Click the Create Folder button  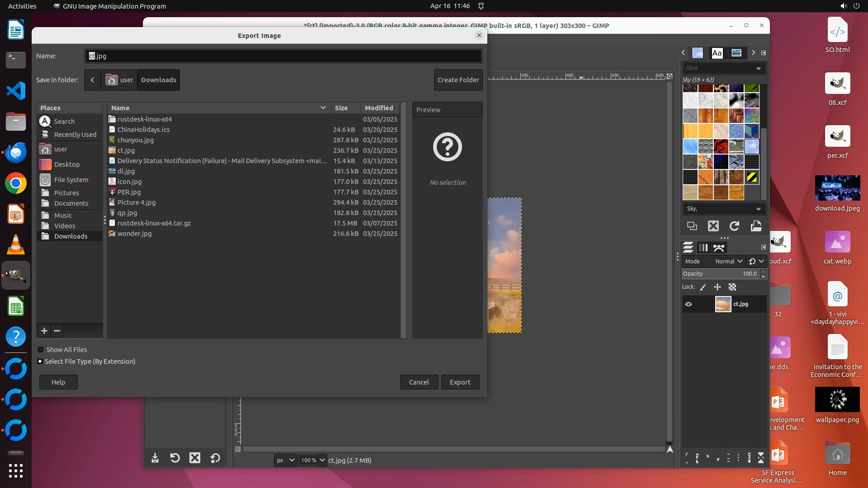click(x=458, y=80)
